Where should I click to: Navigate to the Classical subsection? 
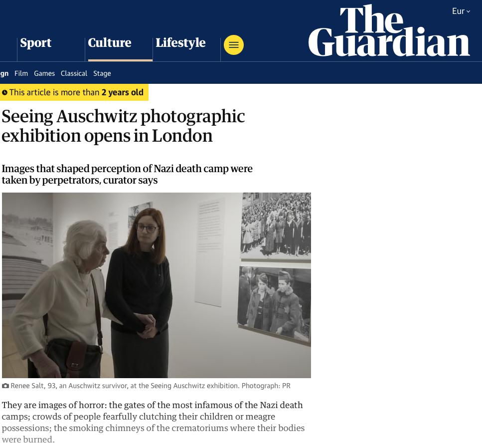(x=74, y=73)
